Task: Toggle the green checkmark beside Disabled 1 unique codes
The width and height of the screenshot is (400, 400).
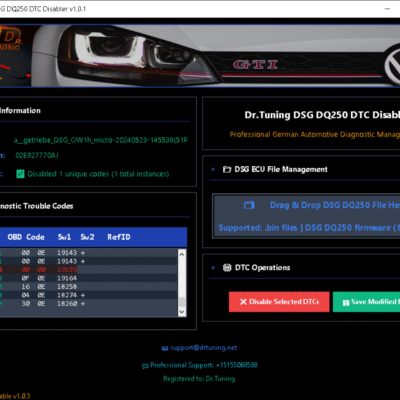Action: click(20, 174)
